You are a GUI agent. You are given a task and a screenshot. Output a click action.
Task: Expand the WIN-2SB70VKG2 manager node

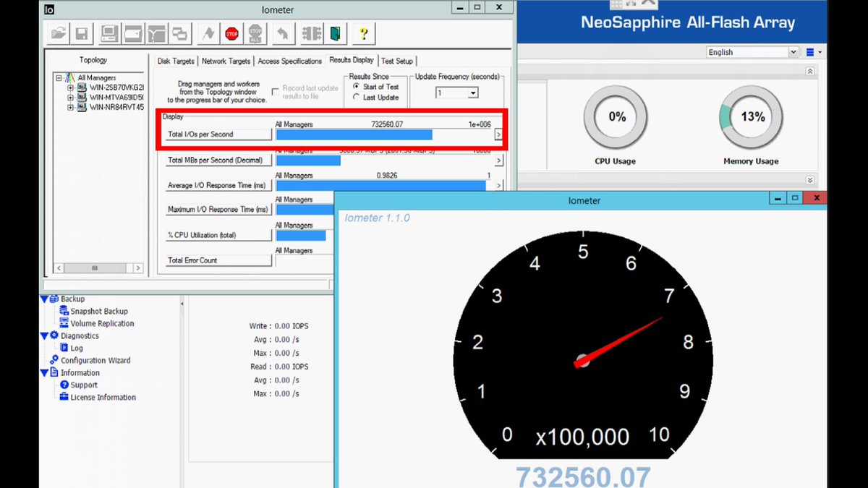click(x=71, y=87)
